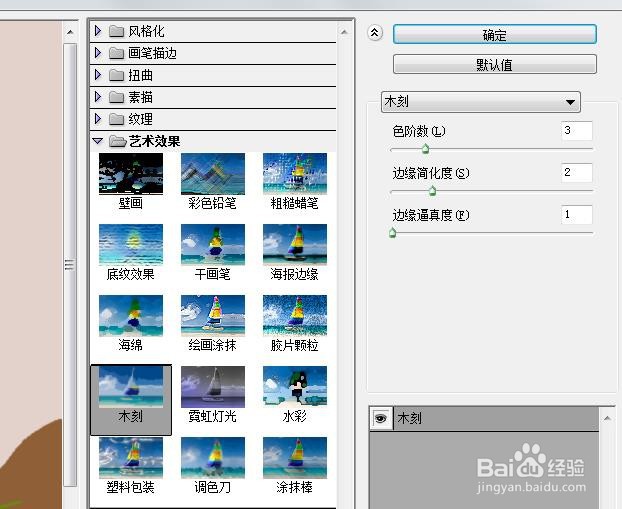Screen dimensions: 622x509
Task: Click the 色阶数 slider handle
Action: (x=425, y=149)
